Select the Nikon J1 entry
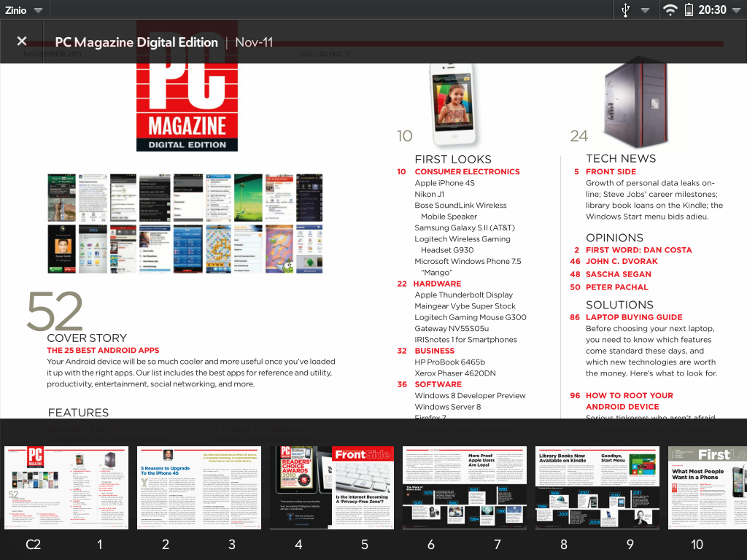The height and width of the screenshot is (560, 747). click(x=429, y=194)
